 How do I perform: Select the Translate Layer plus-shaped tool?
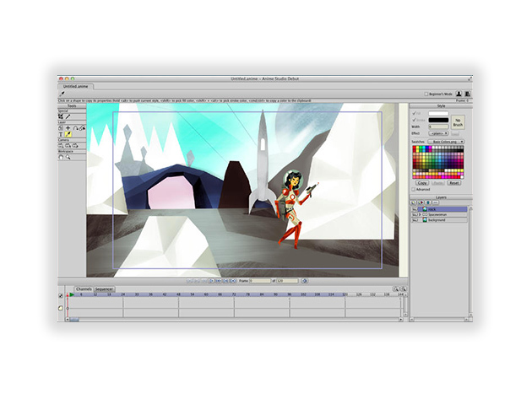(68, 128)
